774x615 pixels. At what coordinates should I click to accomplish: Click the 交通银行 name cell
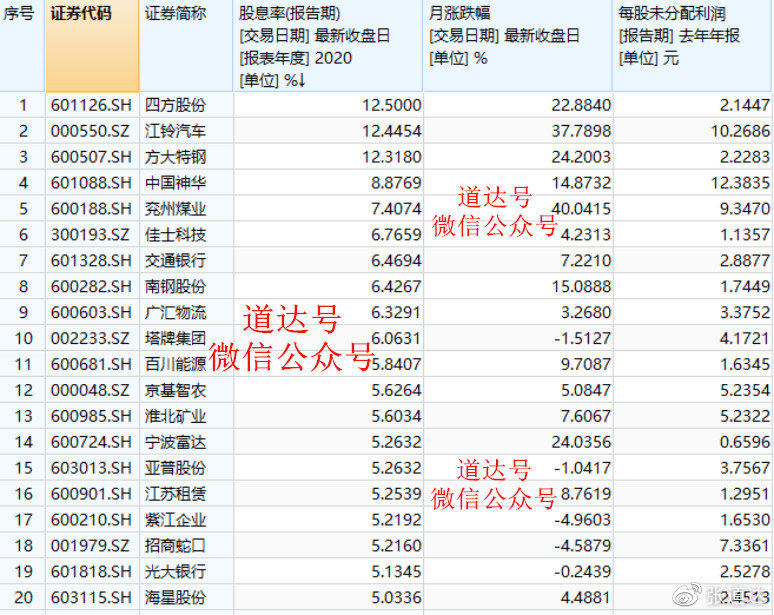tap(175, 261)
